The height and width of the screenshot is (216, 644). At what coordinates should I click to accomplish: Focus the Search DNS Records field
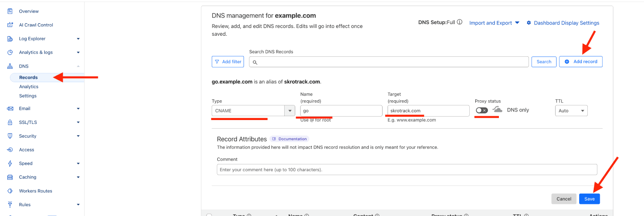tap(389, 62)
